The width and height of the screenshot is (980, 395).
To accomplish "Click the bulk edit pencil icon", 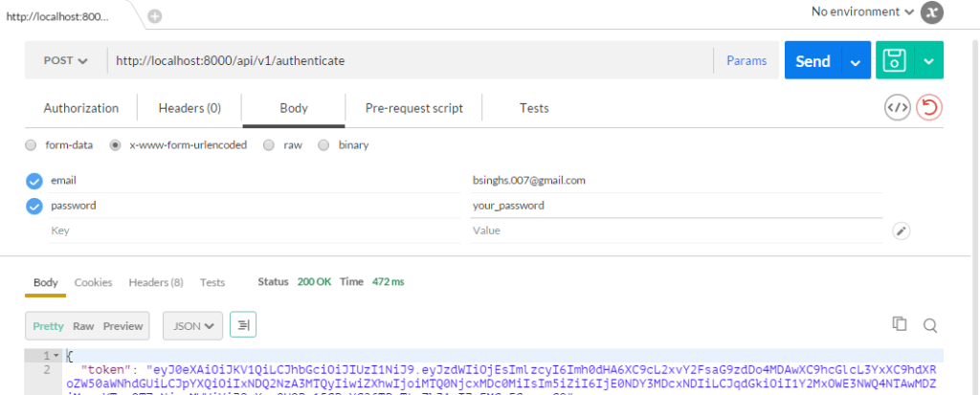I will tap(900, 230).
